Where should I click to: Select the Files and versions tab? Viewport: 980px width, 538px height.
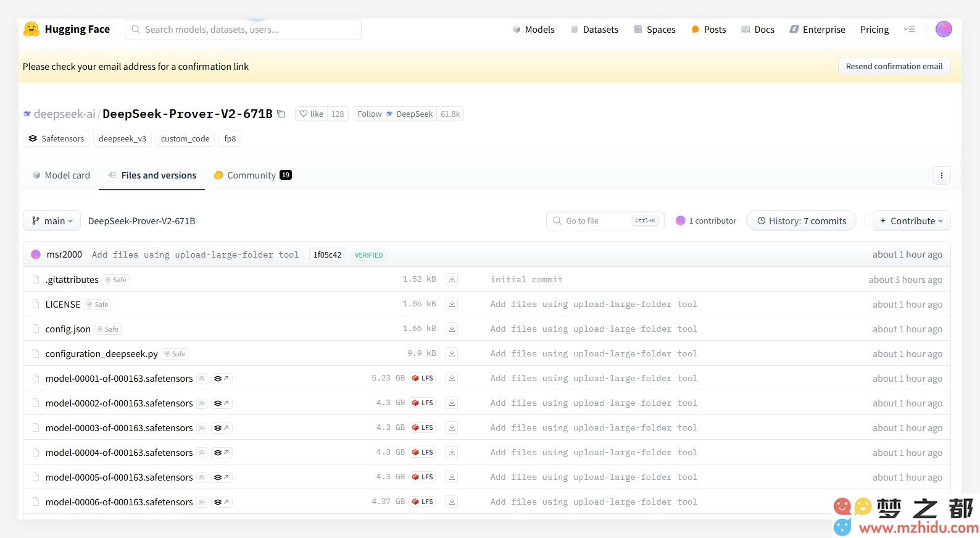[x=152, y=175]
